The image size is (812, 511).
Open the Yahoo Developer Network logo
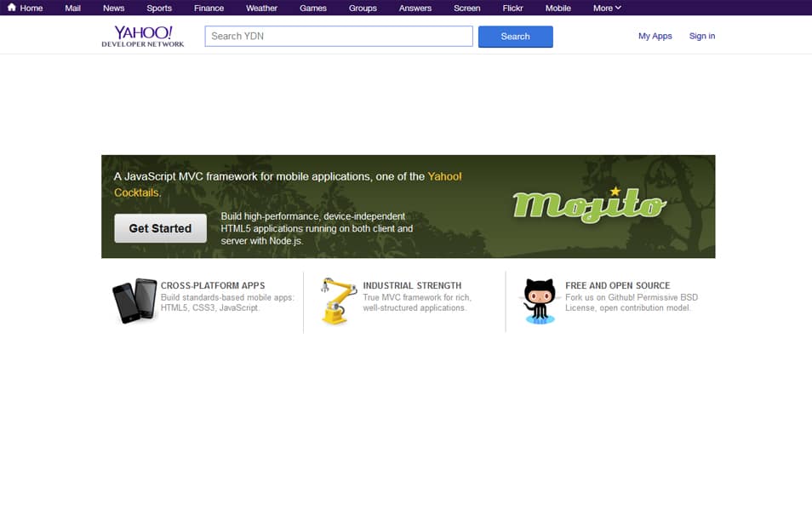(x=143, y=37)
